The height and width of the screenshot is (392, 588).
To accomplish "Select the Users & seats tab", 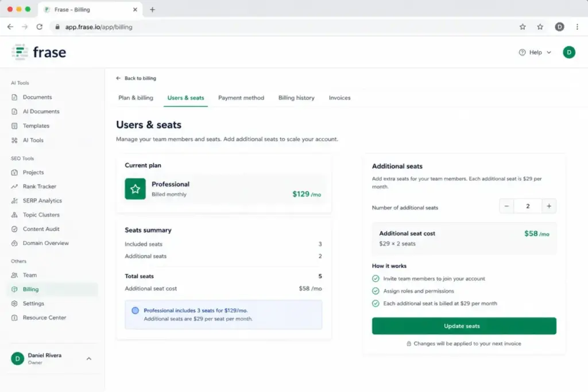I will tap(185, 98).
